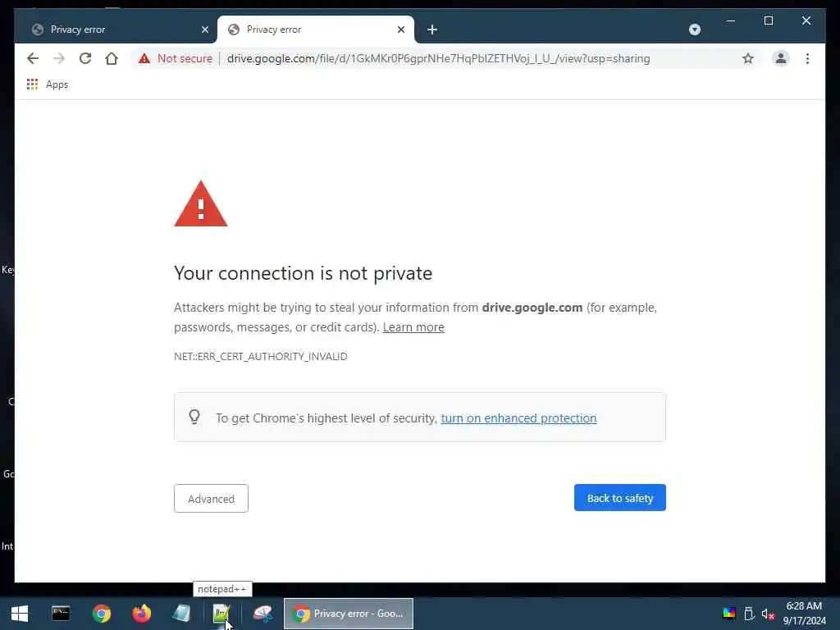840x630 pixels.
Task: Click the muted volume tray icon
Action: pos(768,614)
